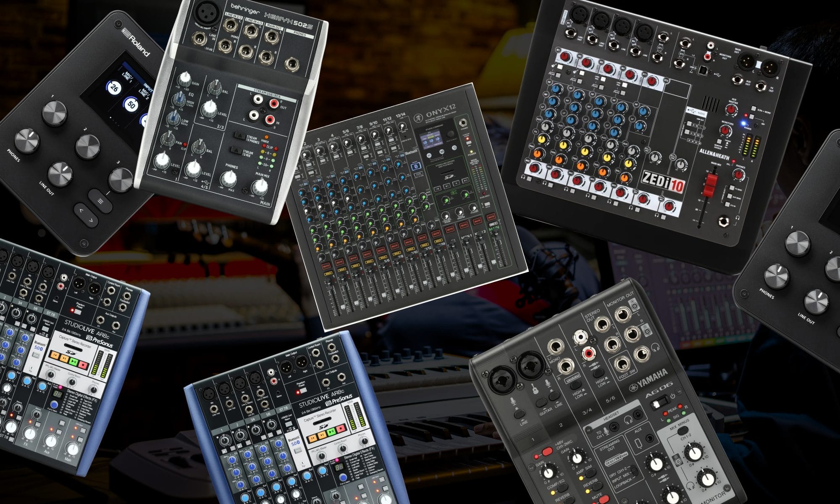Toggle the MIX MINUS button on the Yamaha

(683, 430)
